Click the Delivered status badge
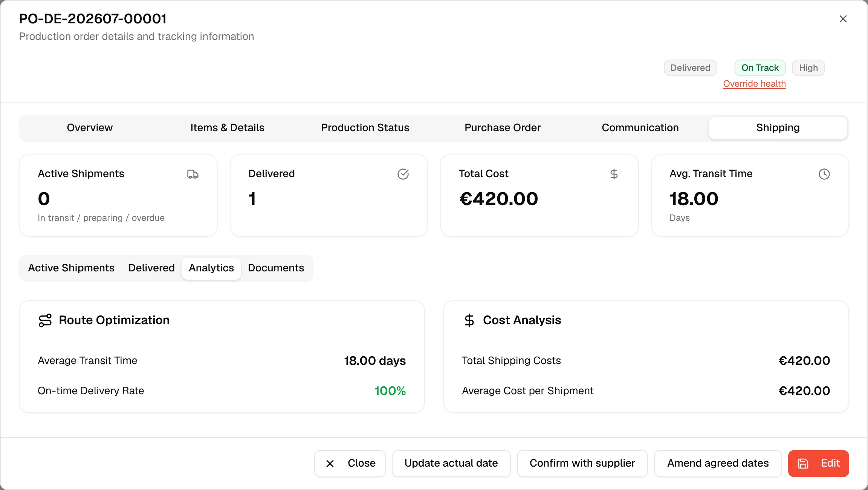The height and width of the screenshot is (490, 868). tap(690, 68)
